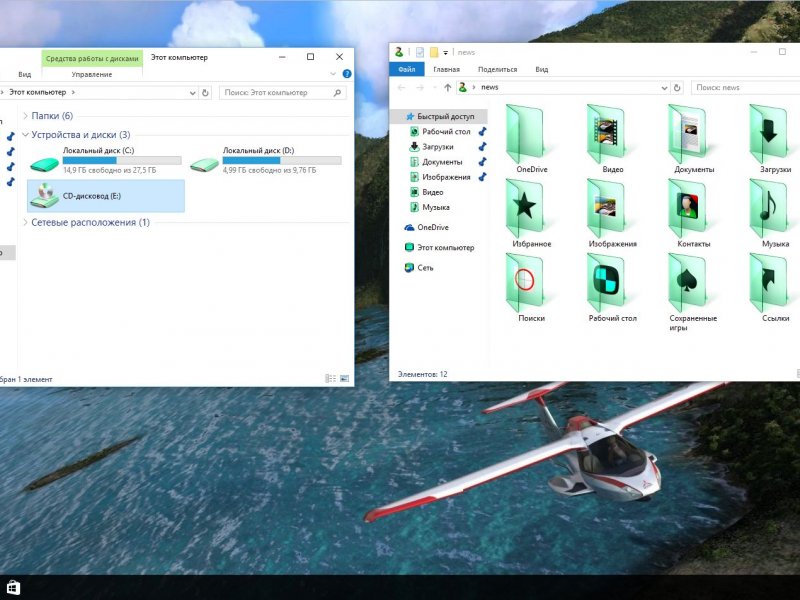Switch to large icons view in Этот компьютер window
The width and height of the screenshot is (800, 600).
pos(344,379)
